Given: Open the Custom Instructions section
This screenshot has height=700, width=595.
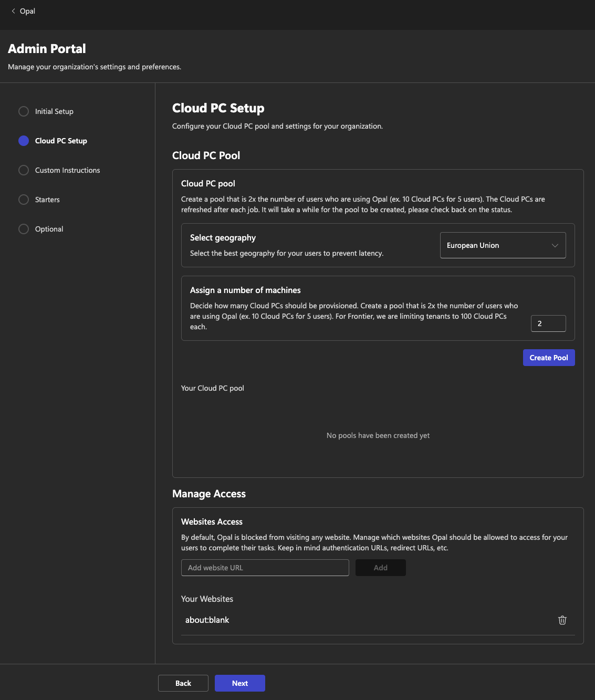Looking at the screenshot, I should pyautogui.click(x=67, y=170).
